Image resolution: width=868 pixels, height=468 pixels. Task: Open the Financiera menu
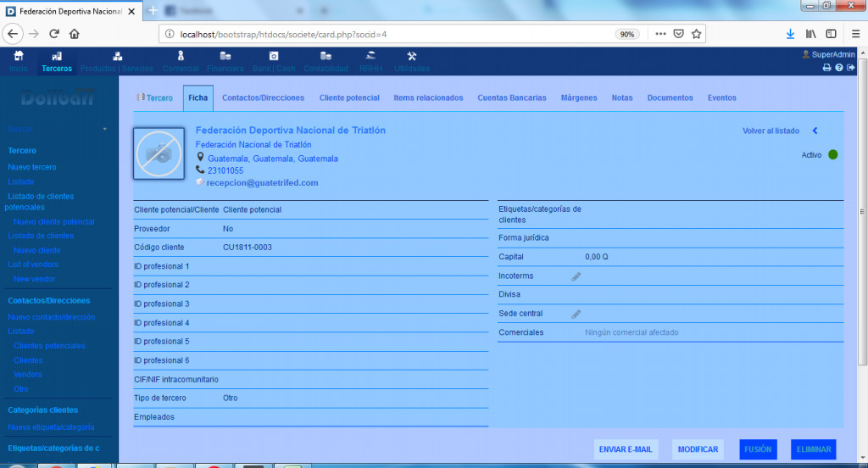[x=225, y=62]
